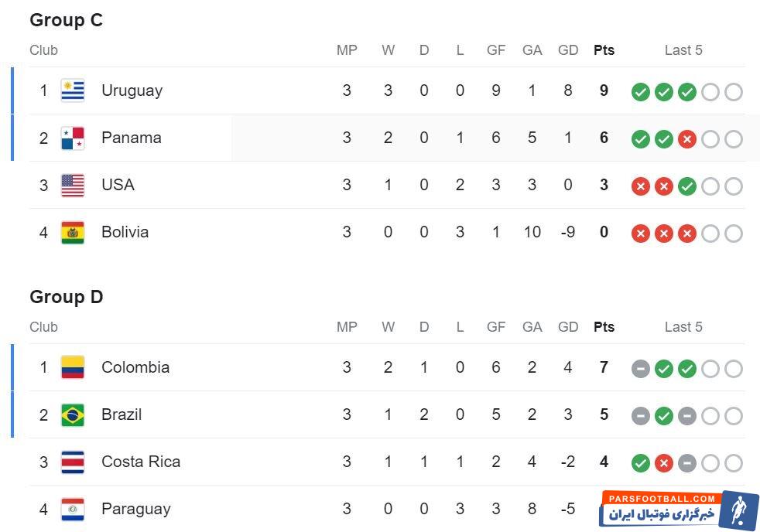Click the Colombia flag icon

pyautogui.click(x=73, y=368)
